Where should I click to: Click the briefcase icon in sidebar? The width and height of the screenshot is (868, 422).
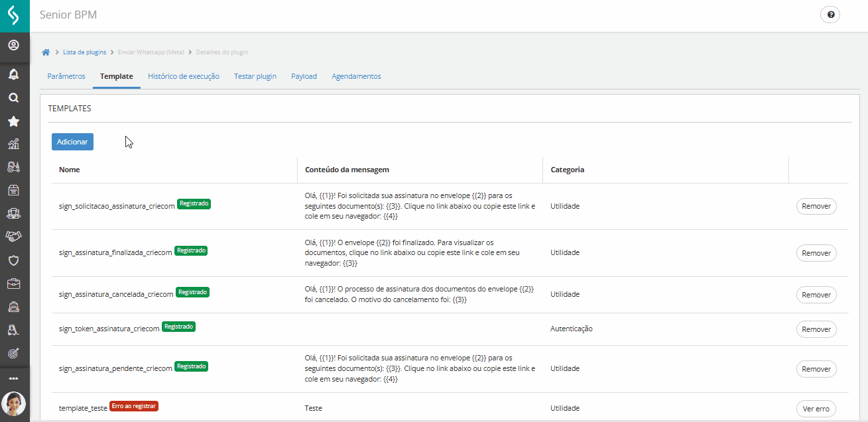coord(13,284)
